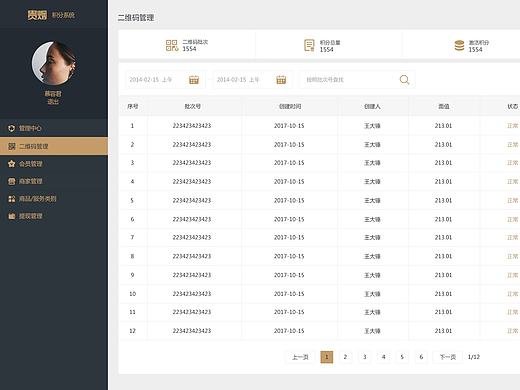Screen dimensions: 520x390
Task: Click the batch number search field
Action: pyautogui.click(x=357, y=80)
